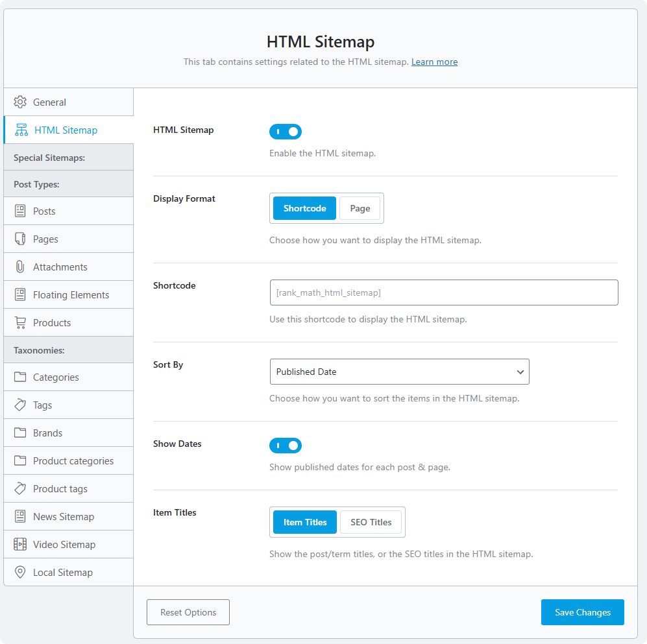Click the Attachments paperclip icon
This screenshot has height=644, width=647.
click(20, 267)
